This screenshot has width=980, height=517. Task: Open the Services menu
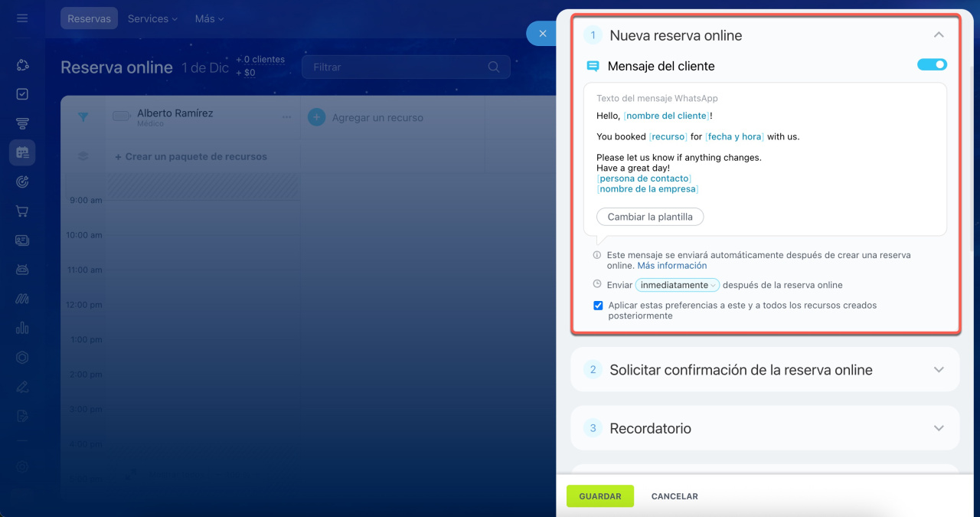[x=152, y=18]
